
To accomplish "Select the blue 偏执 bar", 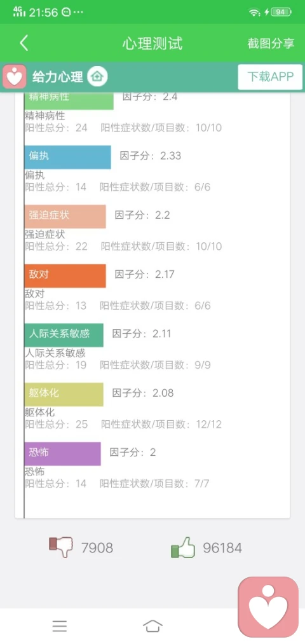I will [67, 157].
